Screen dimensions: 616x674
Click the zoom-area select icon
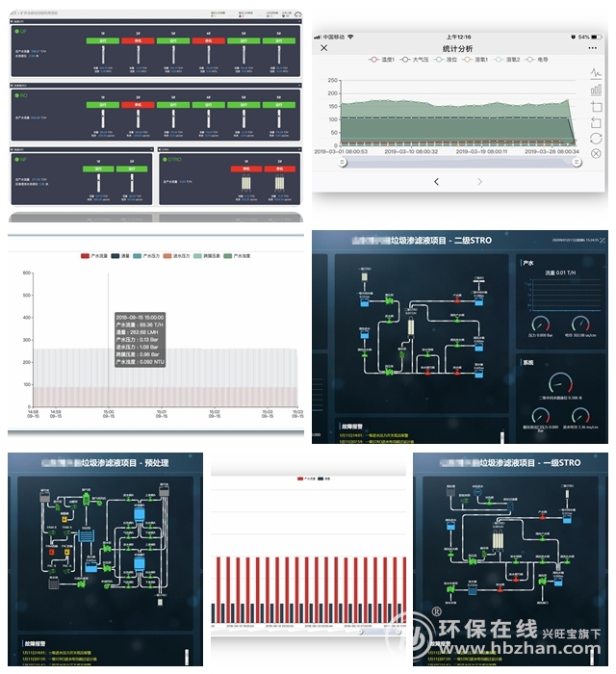pos(596,106)
